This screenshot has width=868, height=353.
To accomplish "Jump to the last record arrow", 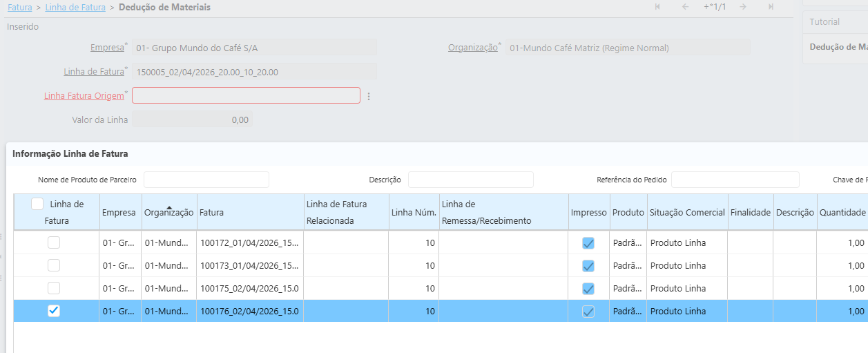I will click(x=771, y=7).
